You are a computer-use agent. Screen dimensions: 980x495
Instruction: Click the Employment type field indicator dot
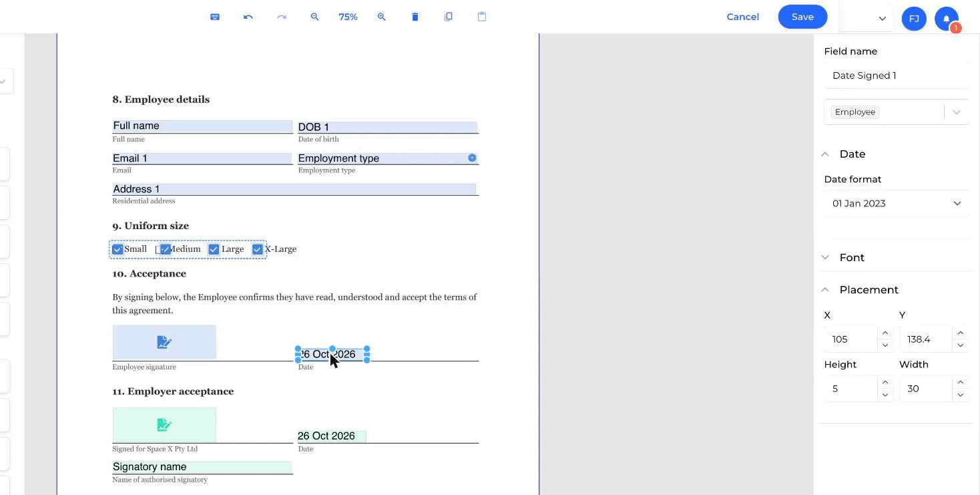472,158
